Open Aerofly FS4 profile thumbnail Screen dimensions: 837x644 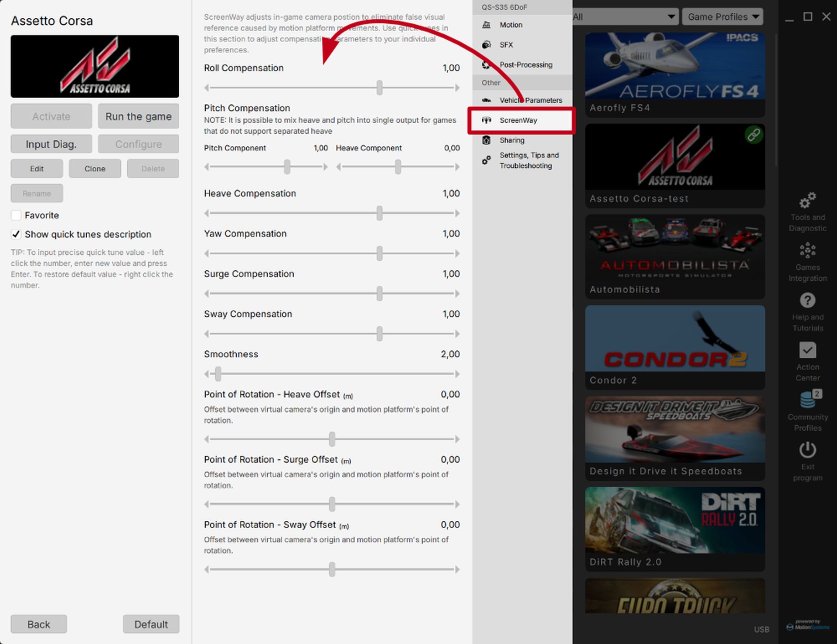tap(675, 66)
